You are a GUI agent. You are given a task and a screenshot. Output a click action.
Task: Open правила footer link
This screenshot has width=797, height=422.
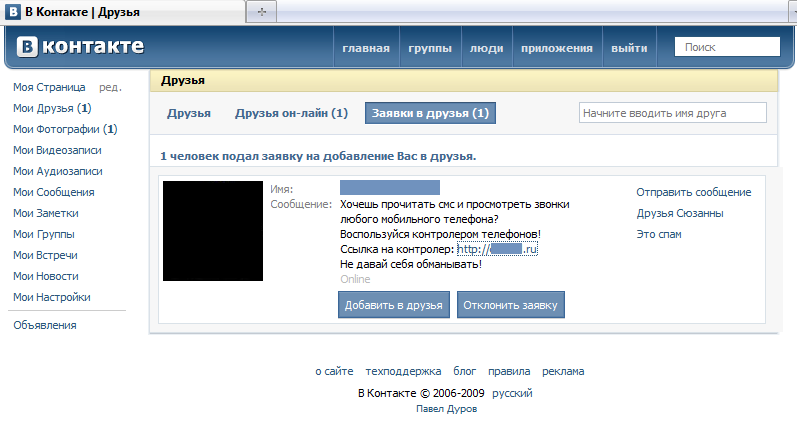pyautogui.click(x=509, y=371)
